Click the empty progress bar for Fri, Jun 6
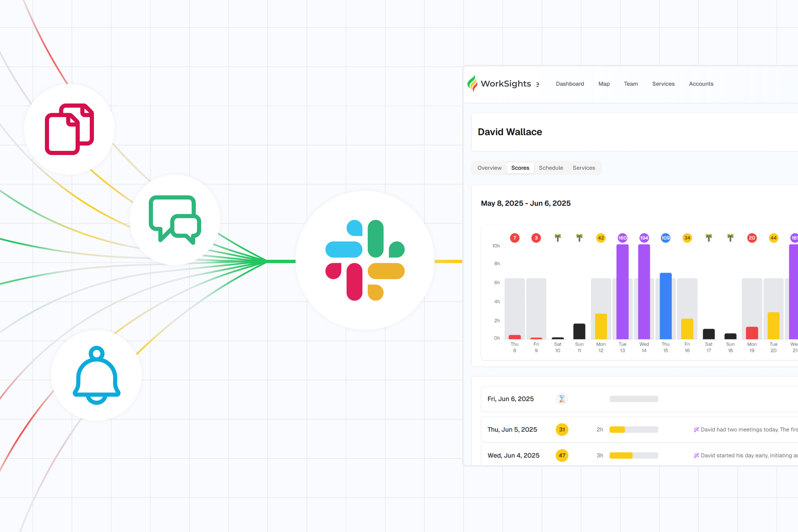The width and height of the screenshot is (798, 532). (634, 399)
